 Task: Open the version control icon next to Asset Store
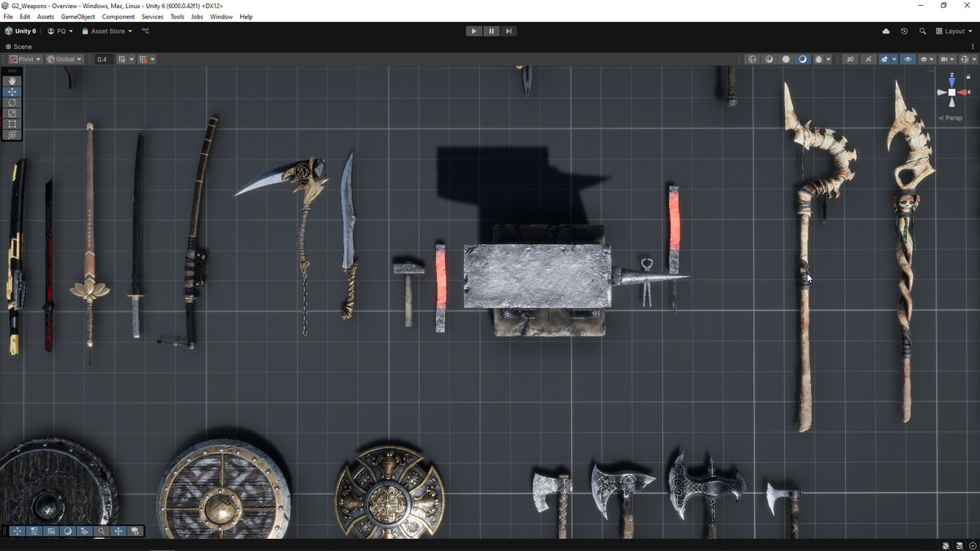pyautogui.click(x=145, y=31)
